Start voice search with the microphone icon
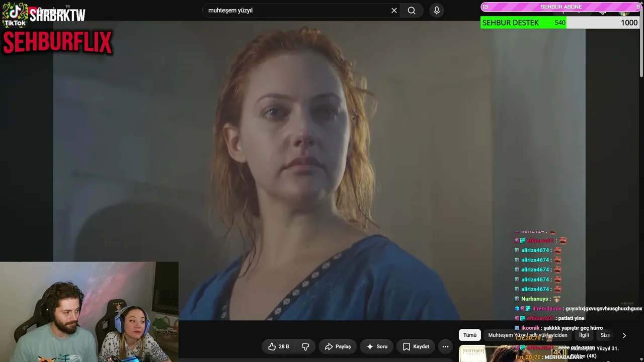This screenshot has width=644, height=362. pyautogui.click(x=437, y=11)
